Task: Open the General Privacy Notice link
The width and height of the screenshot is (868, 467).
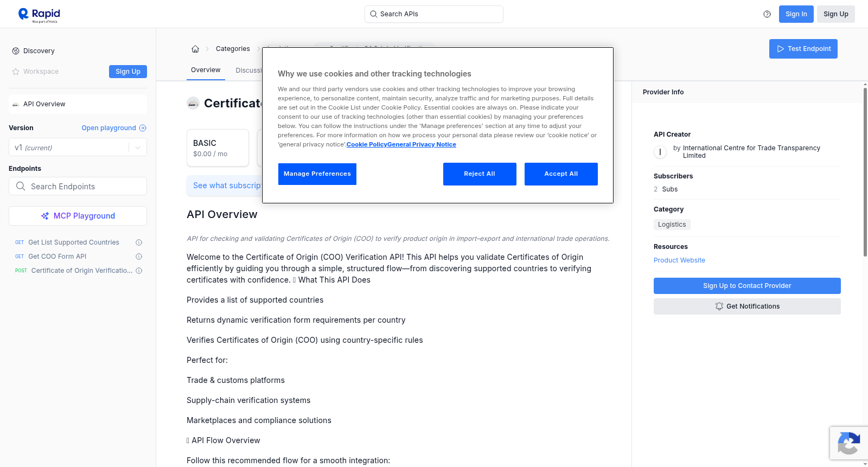Action: click(422, 144)
